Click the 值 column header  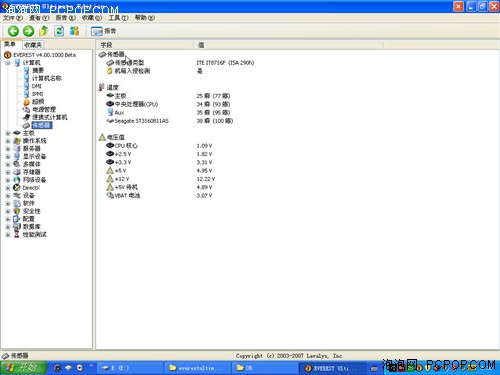coord(288,45)
